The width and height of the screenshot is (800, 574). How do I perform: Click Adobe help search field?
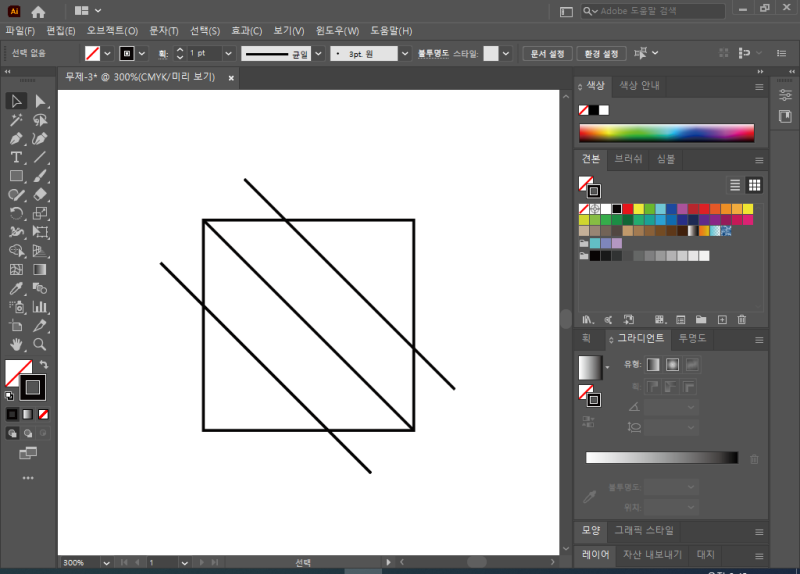tap(653, 11)
